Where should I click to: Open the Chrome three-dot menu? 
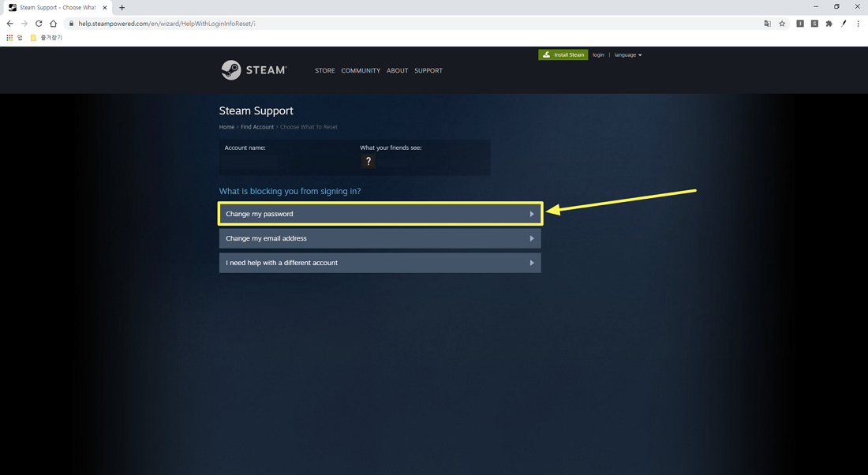pyautogui.click(x=858, y=23)
